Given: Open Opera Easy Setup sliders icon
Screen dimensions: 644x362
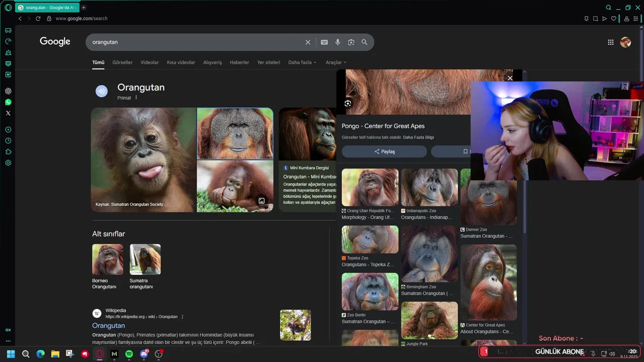Looking at the screenshot, I should (635, 19).
